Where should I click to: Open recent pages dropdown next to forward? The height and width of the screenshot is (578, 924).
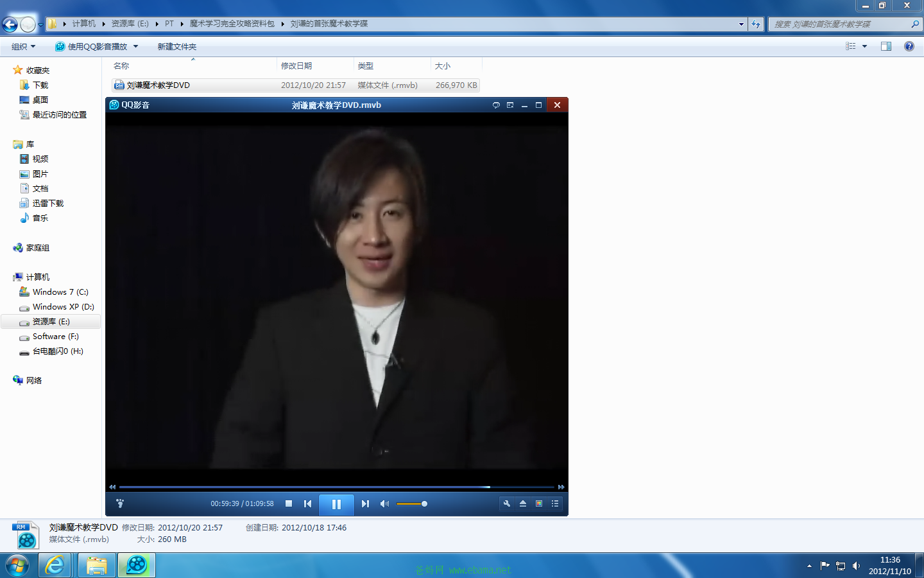pyautogui.click(x=40, y=24)
